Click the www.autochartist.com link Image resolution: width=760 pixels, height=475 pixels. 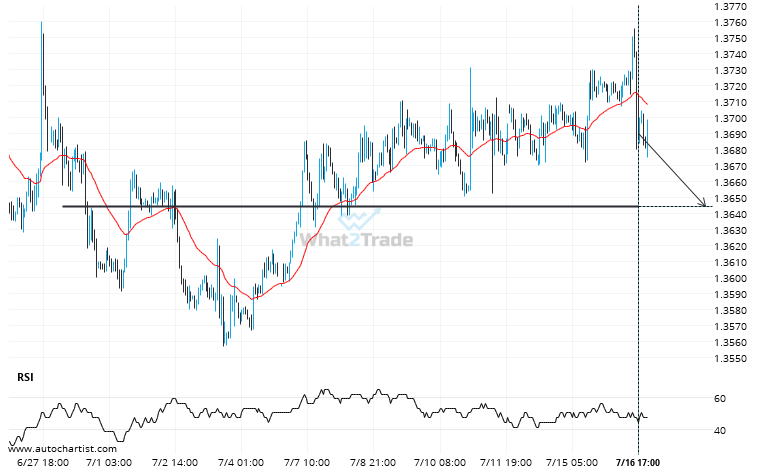tap(62, 449)
